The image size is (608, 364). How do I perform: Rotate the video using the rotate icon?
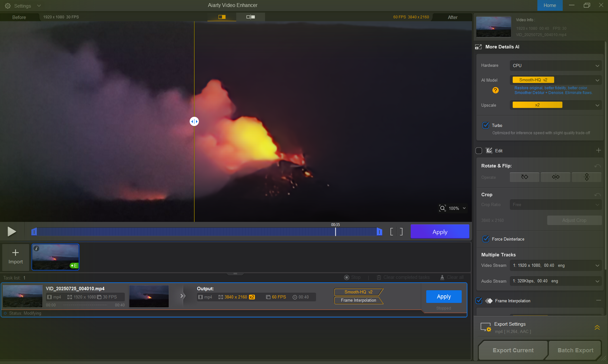click(x=524, y=177)
